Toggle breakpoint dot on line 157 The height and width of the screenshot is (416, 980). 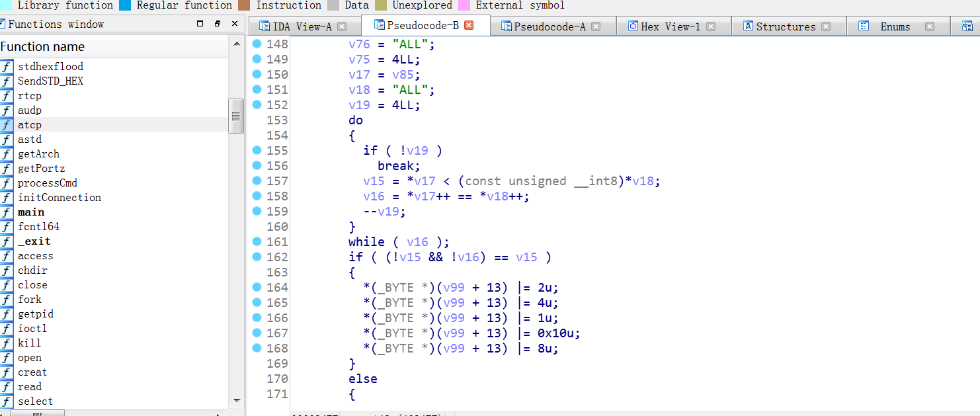[257, 181]
